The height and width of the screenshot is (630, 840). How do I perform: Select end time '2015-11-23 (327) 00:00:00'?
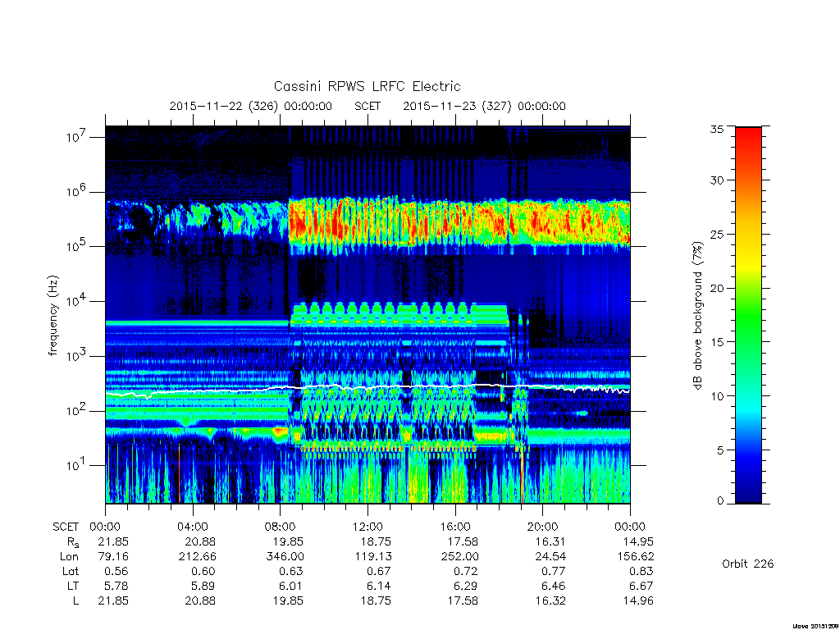(x=484, y=106)
